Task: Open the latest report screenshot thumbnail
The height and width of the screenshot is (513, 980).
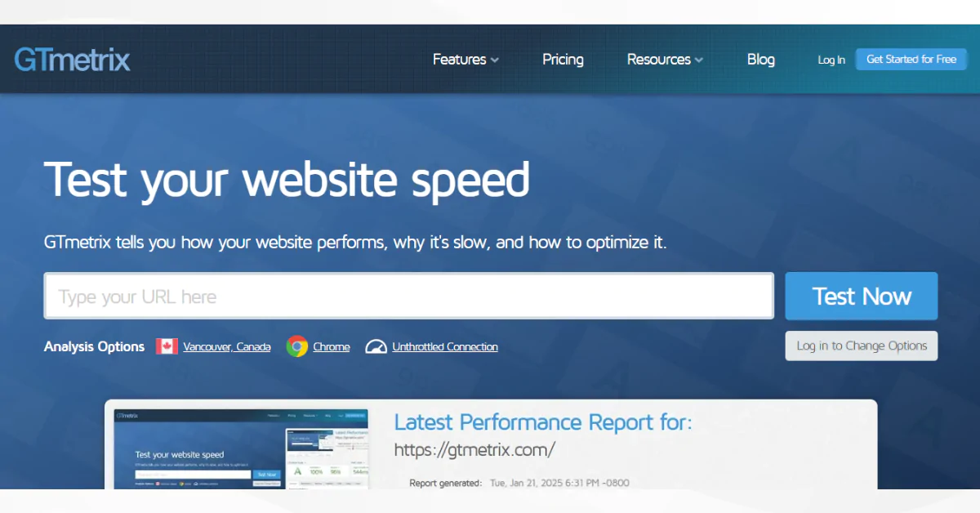Action: coord(241,449)
